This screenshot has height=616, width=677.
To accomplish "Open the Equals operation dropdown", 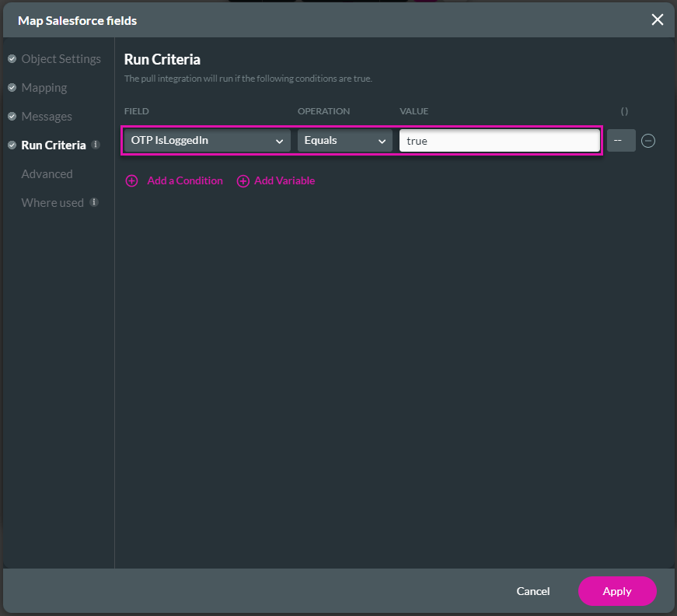I will pos(344,141).
